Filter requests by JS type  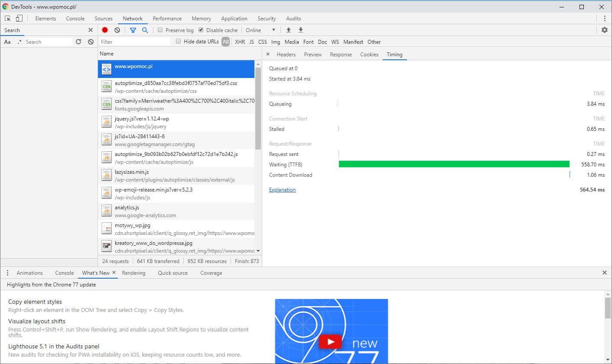click(x=251, y=42)
